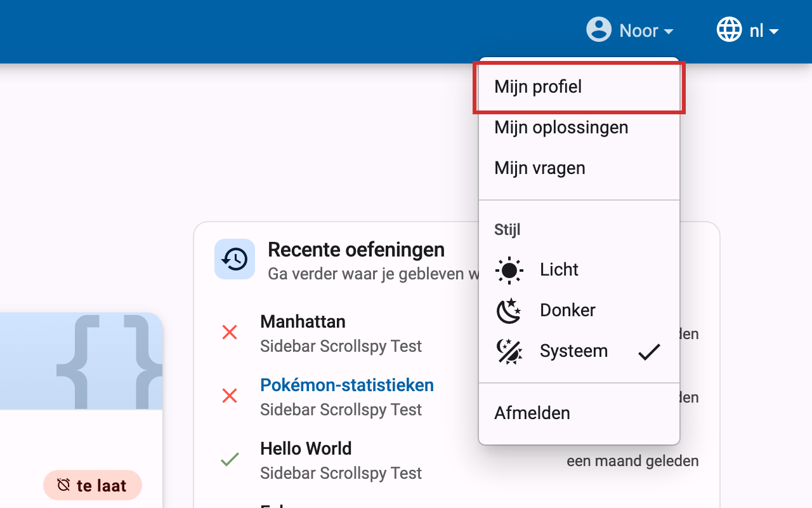Image resolution: width=812 pixels, height=508 pixels.
Task: Switch to the Donker style option
Action: [579, 311]
